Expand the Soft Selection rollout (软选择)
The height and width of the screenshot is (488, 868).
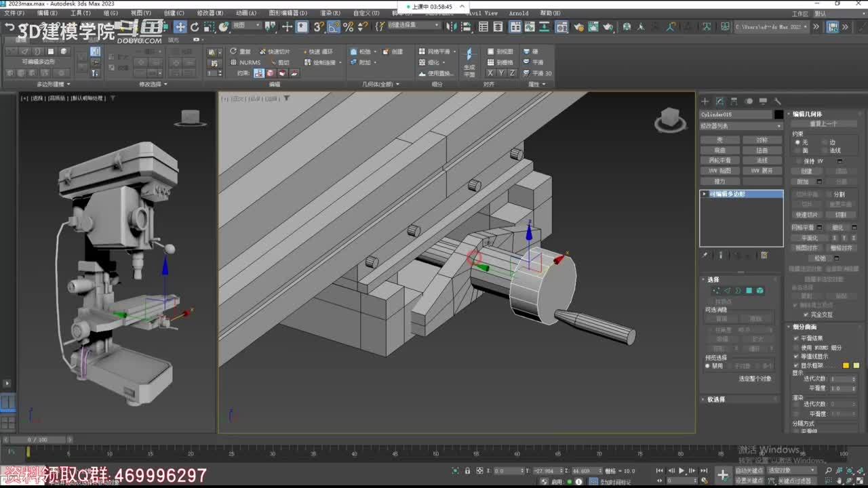click(x=716, y=399)
